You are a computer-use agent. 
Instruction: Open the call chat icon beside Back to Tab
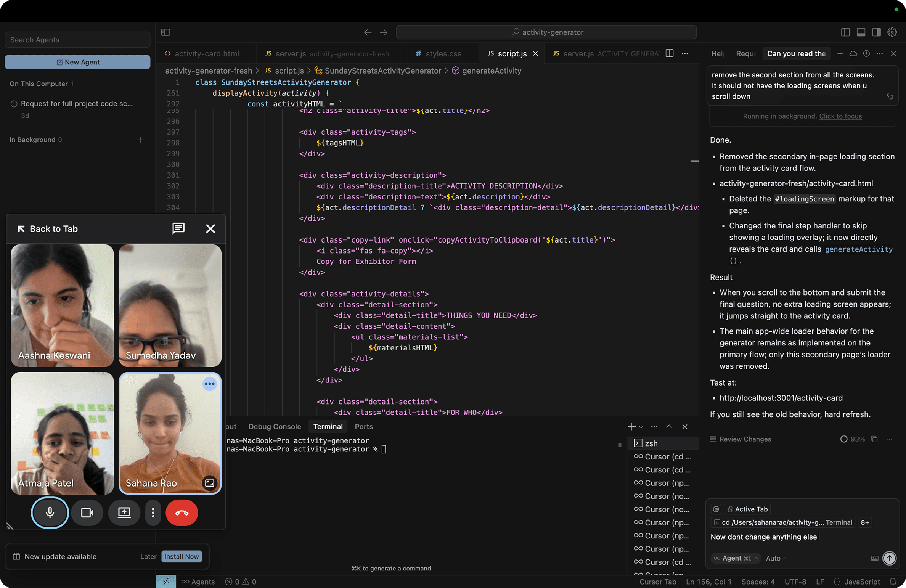tap(178, 228)
